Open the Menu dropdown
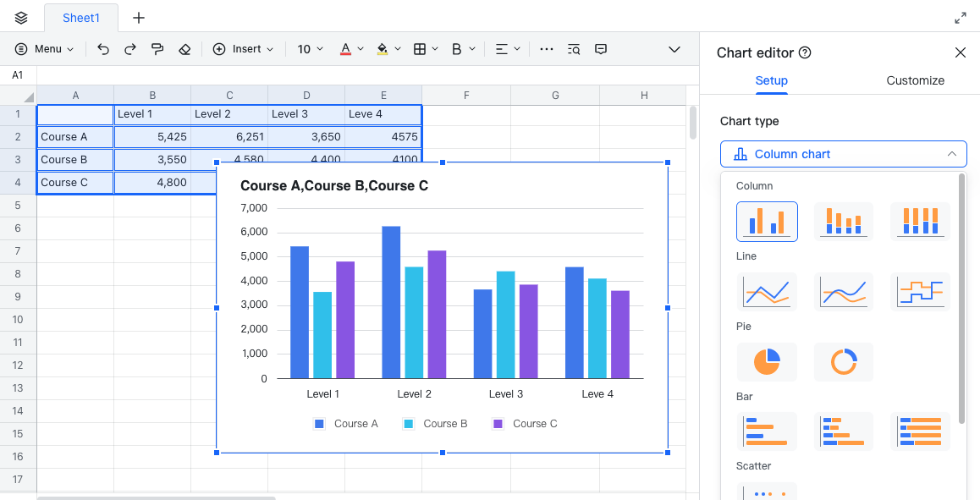This screenshot has width=980, height=500. coord(45,49)
